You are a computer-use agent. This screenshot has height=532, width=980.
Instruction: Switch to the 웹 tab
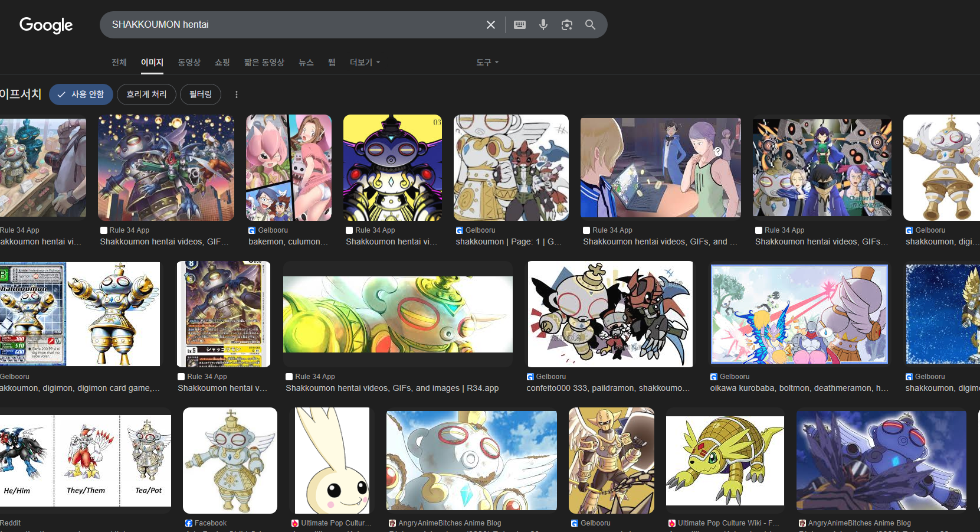tap(332, 62)
